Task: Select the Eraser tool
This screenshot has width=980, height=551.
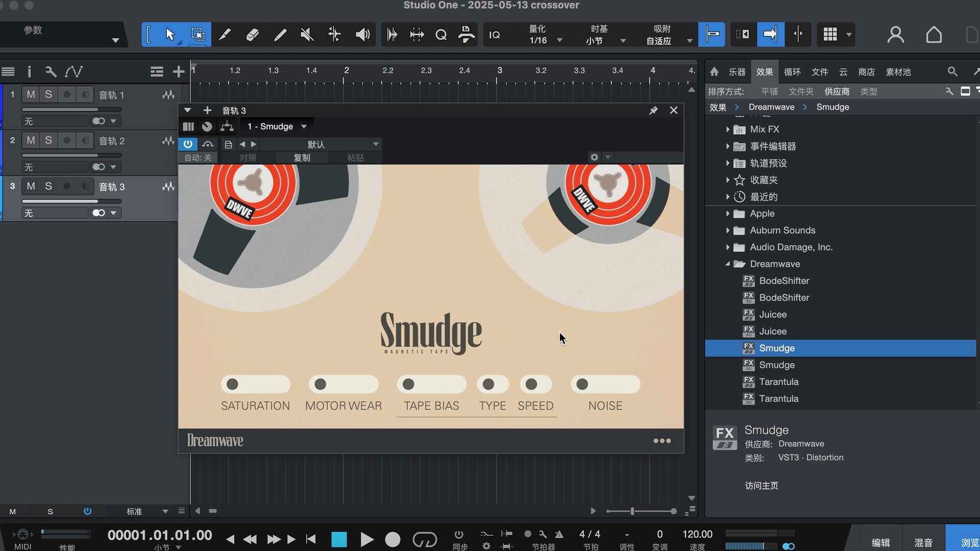Action: point(252,35)
